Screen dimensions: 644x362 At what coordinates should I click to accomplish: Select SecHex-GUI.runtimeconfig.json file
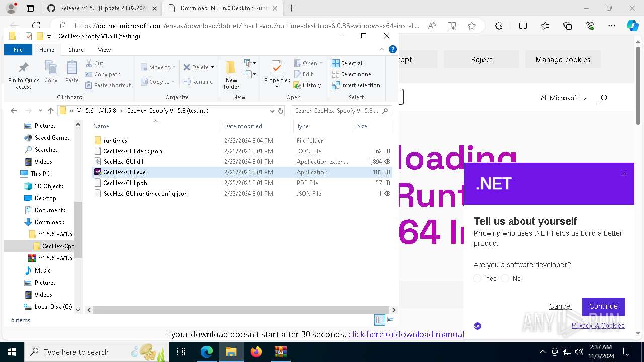pos(145,194)
